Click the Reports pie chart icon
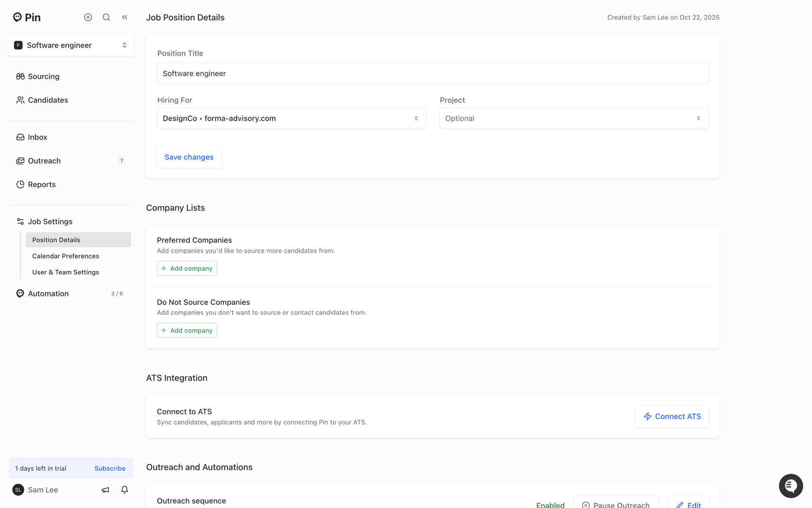This screenshot has width=812, height=508. tap(20, 185)
